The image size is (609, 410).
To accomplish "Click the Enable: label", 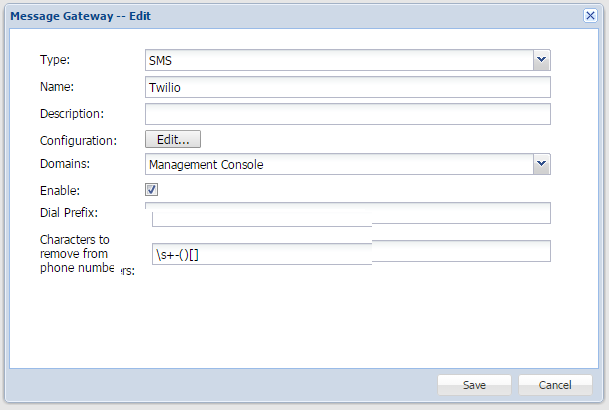I will coord(59,190).
